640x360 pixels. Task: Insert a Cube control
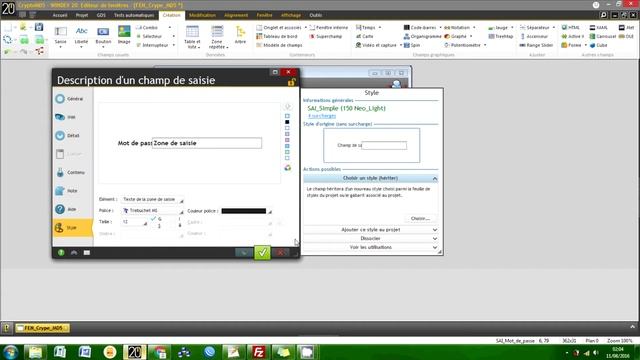(598, 45)
